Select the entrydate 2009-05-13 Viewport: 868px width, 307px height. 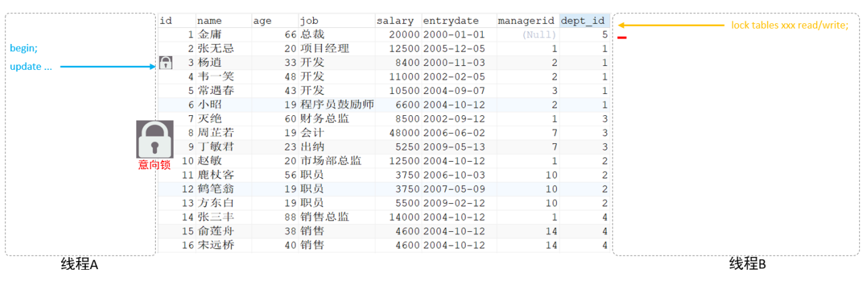pos(454,147)
